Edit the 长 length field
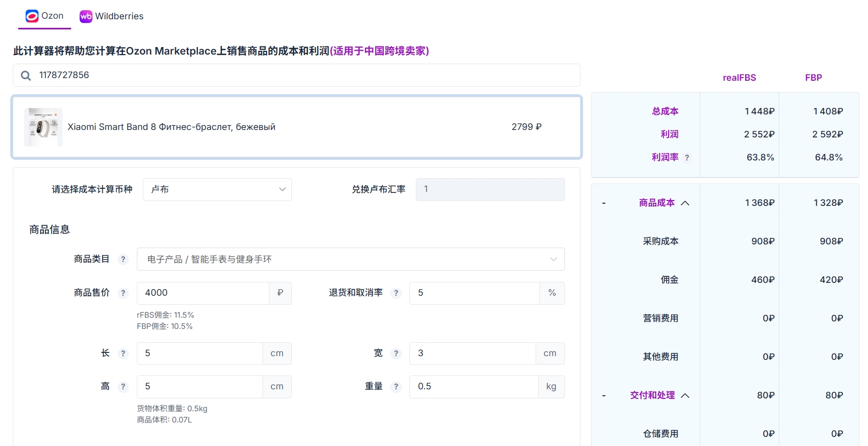The width and height of the screenshot is (868, 446). click(x=200, y=353)
